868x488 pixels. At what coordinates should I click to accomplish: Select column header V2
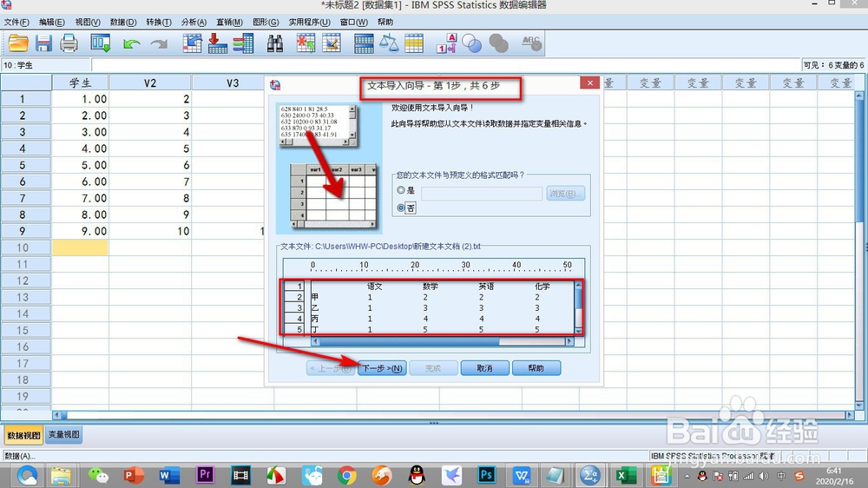(x=150, y=83)
